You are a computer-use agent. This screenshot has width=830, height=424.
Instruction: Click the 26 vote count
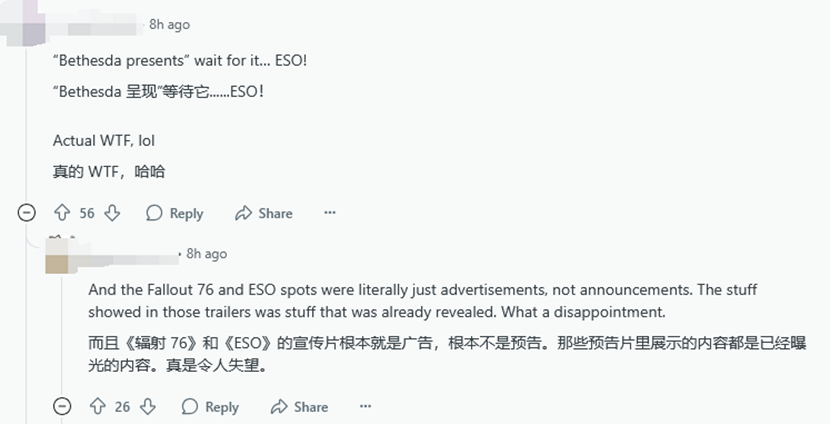click(122, 407)
